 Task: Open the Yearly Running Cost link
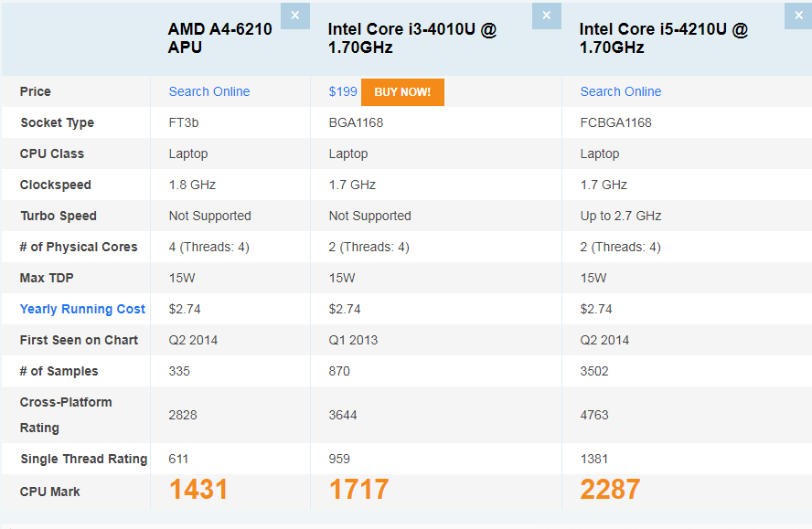82,309
